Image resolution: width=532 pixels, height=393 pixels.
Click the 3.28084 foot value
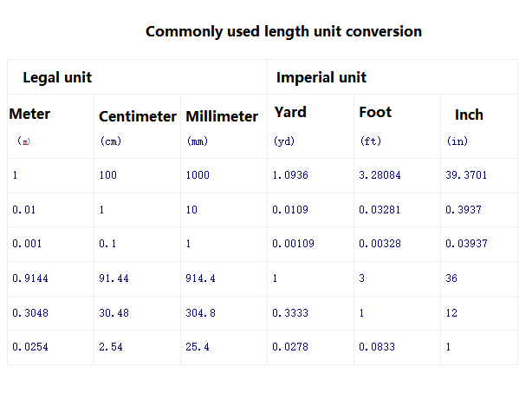380,175
